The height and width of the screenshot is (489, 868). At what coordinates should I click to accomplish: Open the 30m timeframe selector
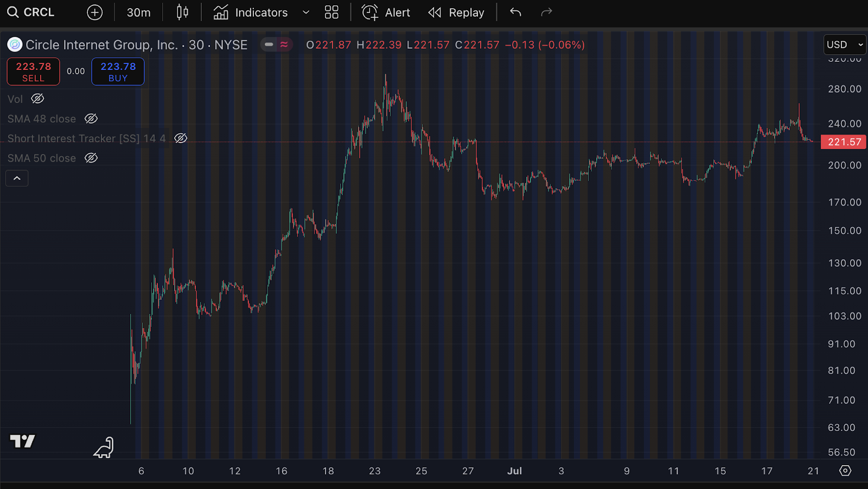pos(138,12)
